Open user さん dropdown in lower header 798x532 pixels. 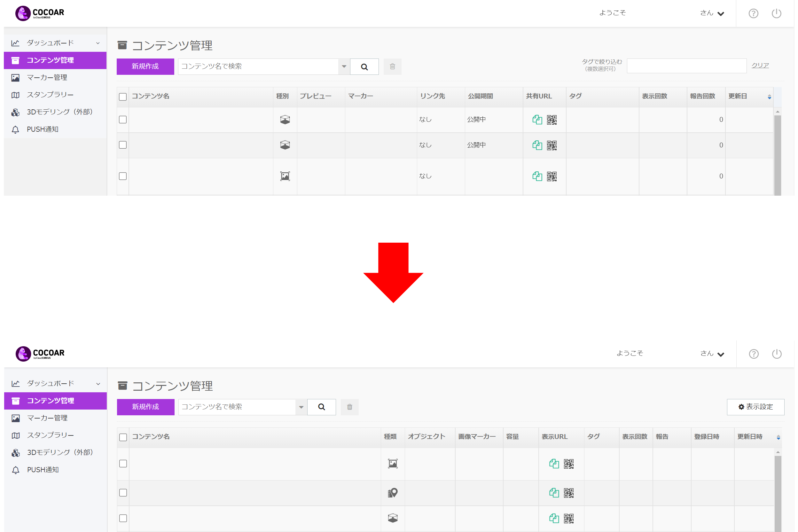712,354
